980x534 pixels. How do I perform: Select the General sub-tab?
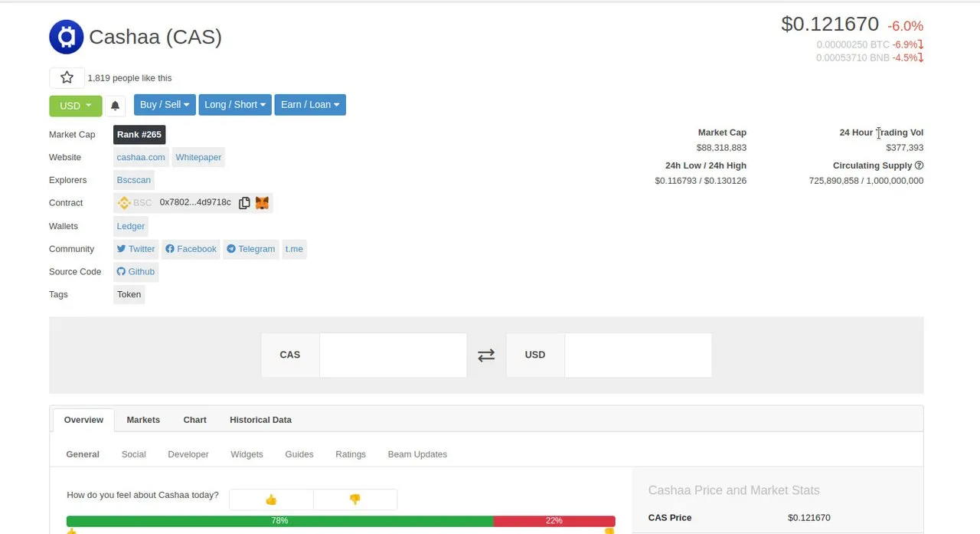pos(83,454)
